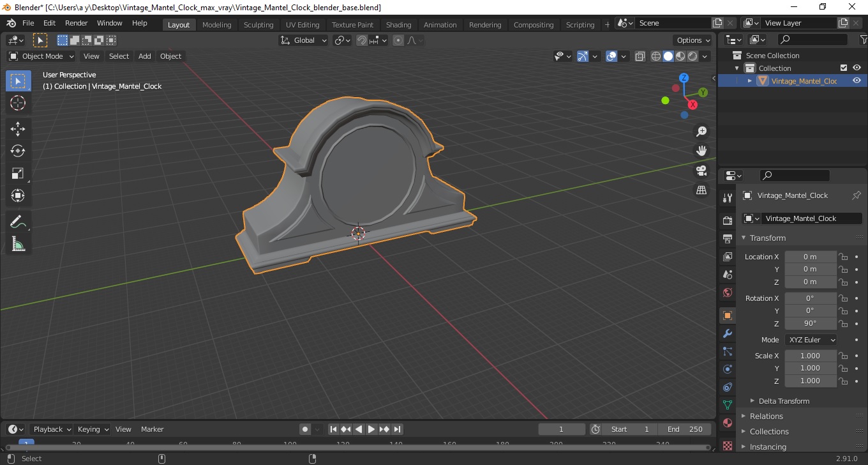Select the Annotate tool

point(18,222)
